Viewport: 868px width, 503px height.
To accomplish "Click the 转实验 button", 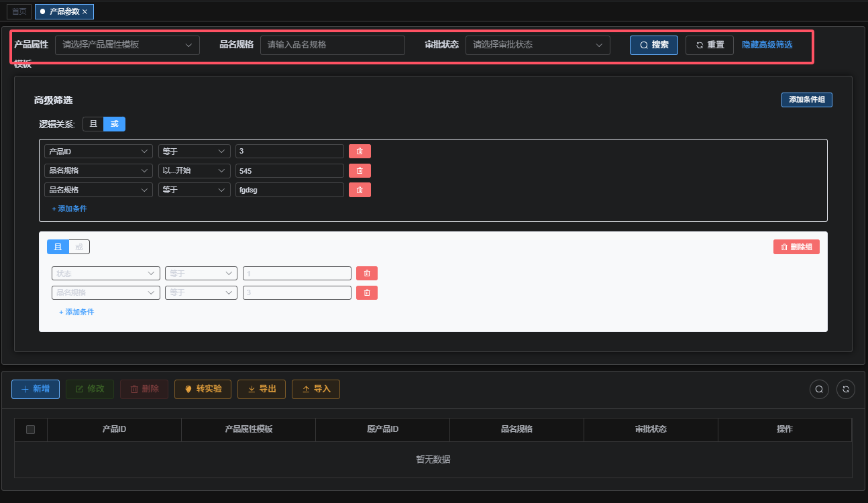I will tap(203, 389).
